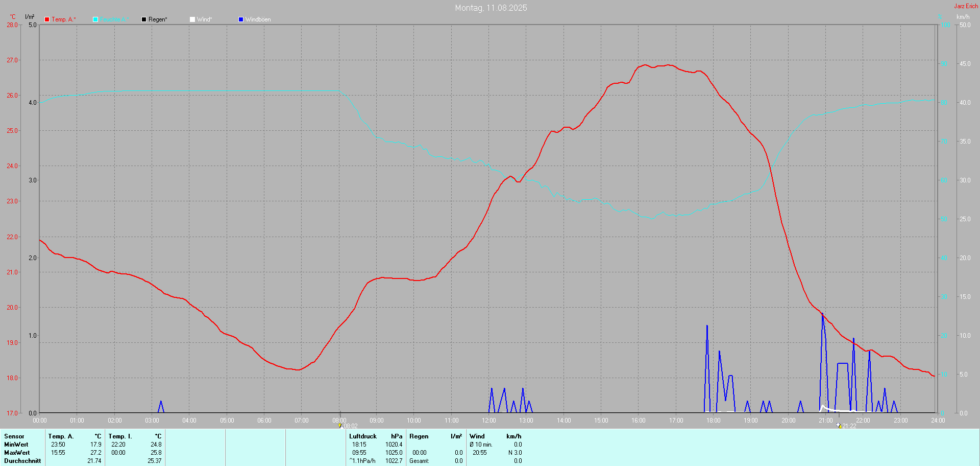Click the '22.0' temperature axis label
Image resolution: width=980 pixels, height=466 pixels.
point(12,237)
